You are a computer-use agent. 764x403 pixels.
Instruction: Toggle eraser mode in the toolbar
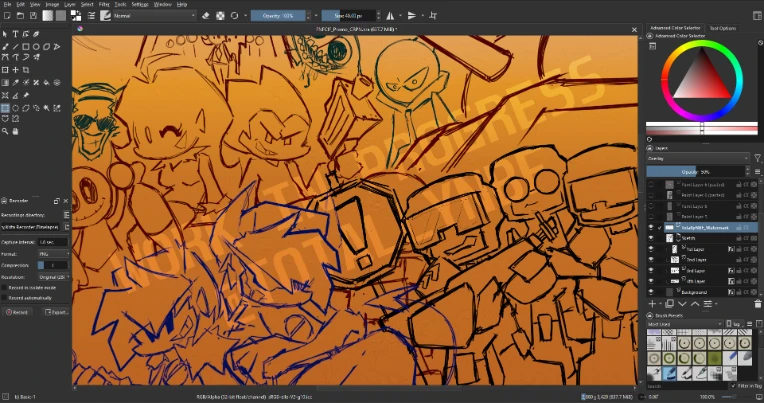[x=206, y=16]
